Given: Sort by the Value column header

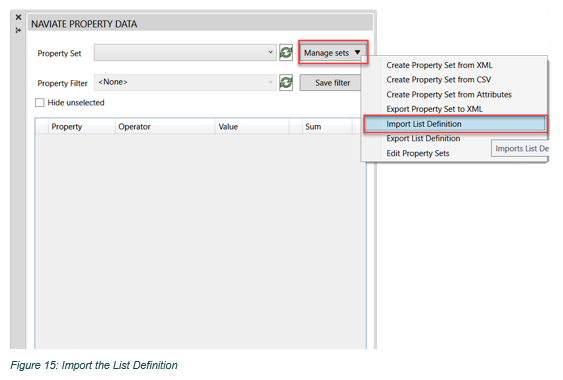Looking at the screenshot, I should (252, 126).
